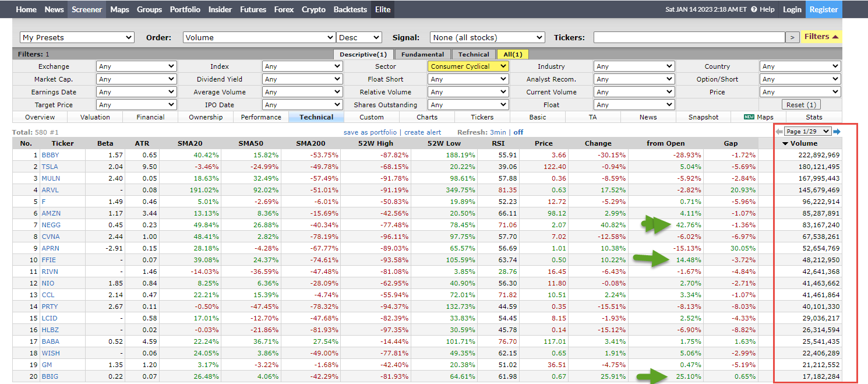868x384 pixels.
Task: Switch to the Valuation view tab
Action: (x=95, y=117)
